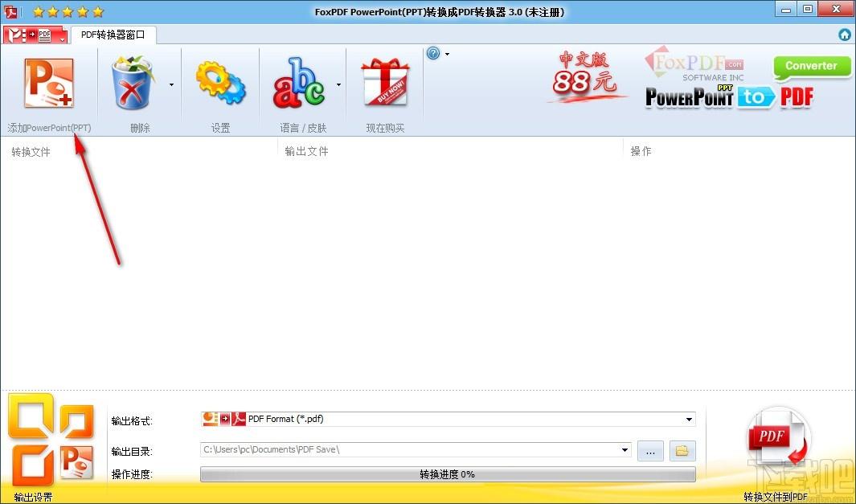The image size is (856, 504).
Task: Click the green Converter button
Action: (x=811, y=66)
